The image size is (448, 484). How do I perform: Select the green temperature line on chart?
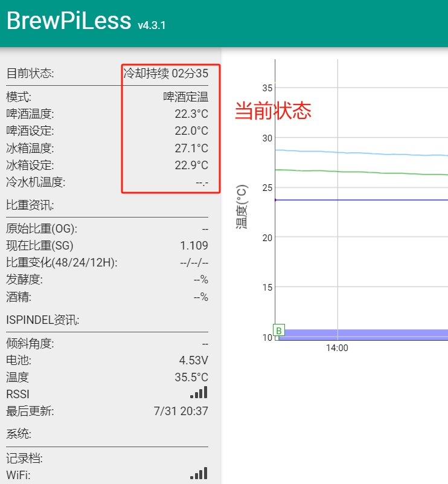pyautogui.click(x=362, y=172)
